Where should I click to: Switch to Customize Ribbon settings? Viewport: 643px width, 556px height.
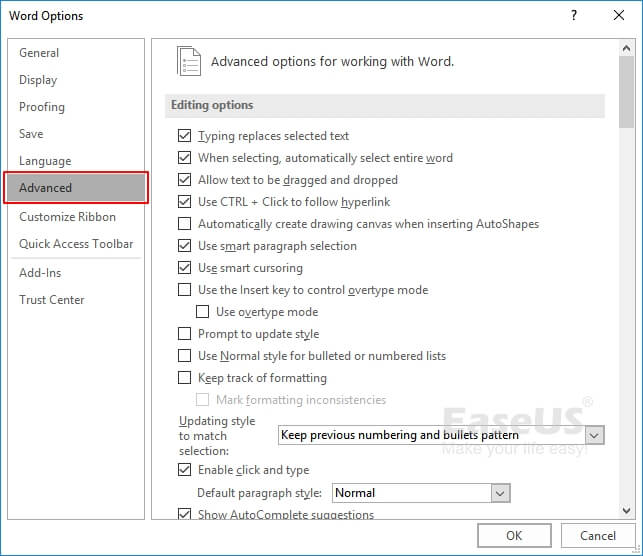(x=67, y=217)
